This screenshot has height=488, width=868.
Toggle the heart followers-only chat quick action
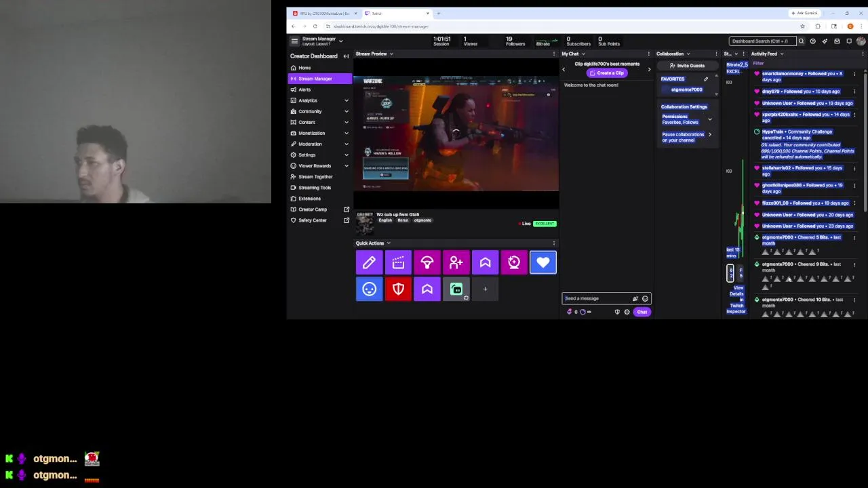[543, 262]
